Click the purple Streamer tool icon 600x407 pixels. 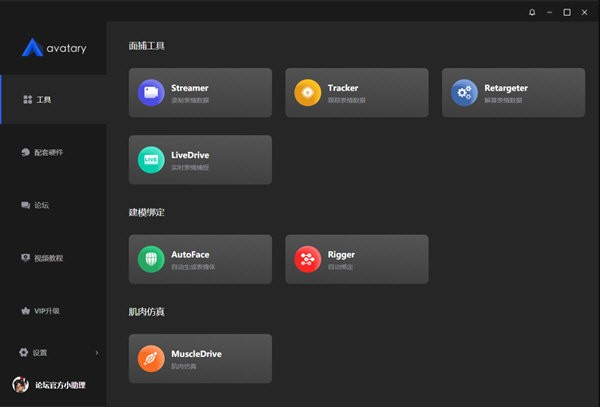coord(151,93)
